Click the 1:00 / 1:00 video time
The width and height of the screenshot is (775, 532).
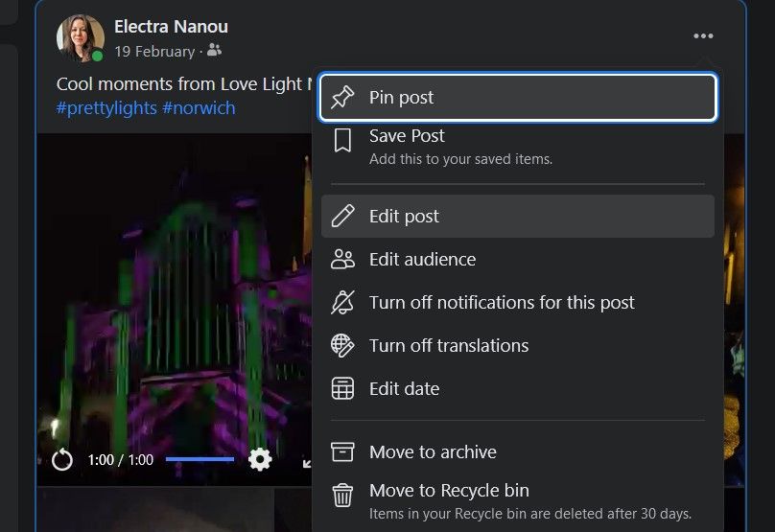(x=120, y=460)
